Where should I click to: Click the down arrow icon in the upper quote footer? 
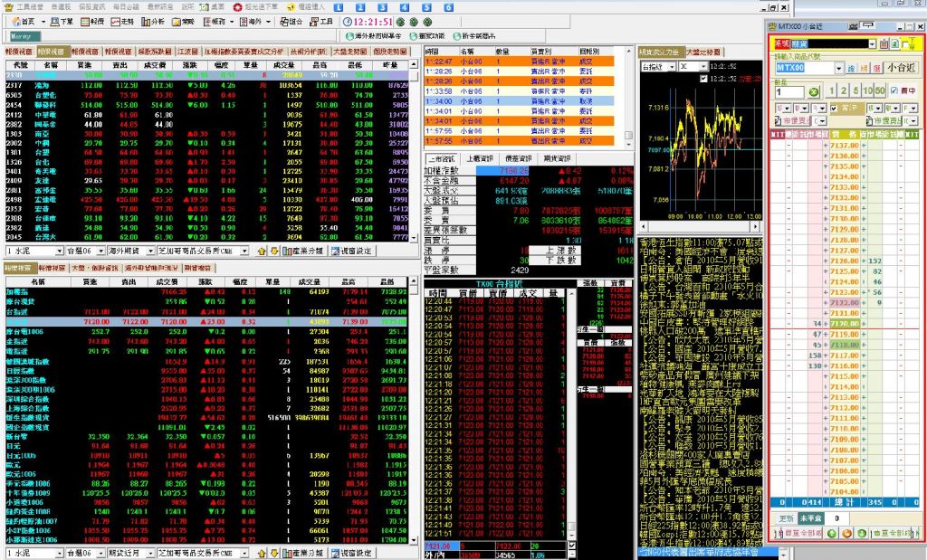(273, 252)
